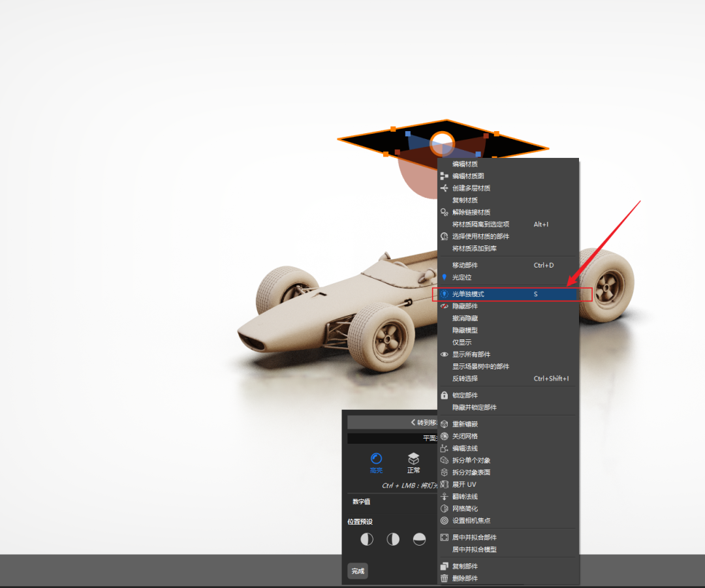Choose 撤消隐藏 menu item
705x588 pixels.
[508, 318]
